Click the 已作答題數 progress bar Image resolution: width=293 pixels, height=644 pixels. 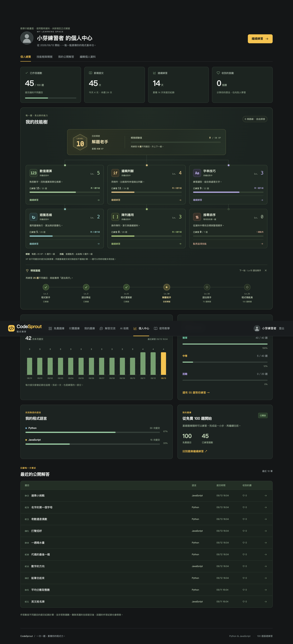pos(51,98)
